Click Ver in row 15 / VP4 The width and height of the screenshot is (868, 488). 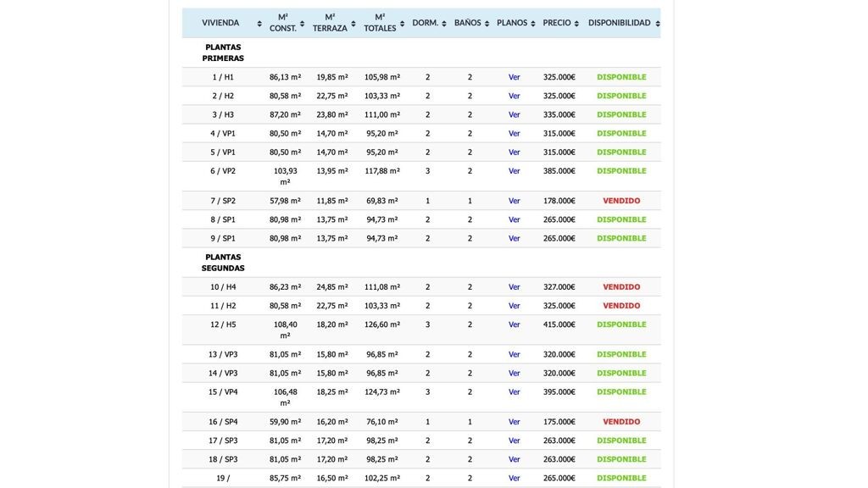tap(515, 392)
